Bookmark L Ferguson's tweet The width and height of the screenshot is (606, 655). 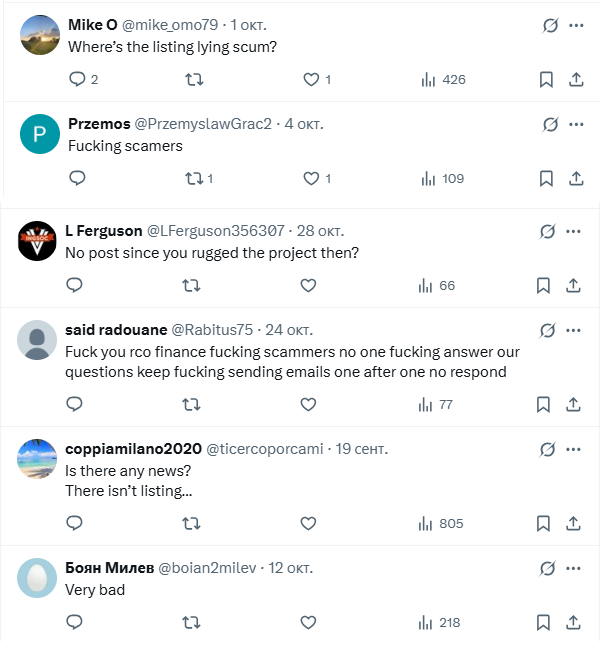543,285
